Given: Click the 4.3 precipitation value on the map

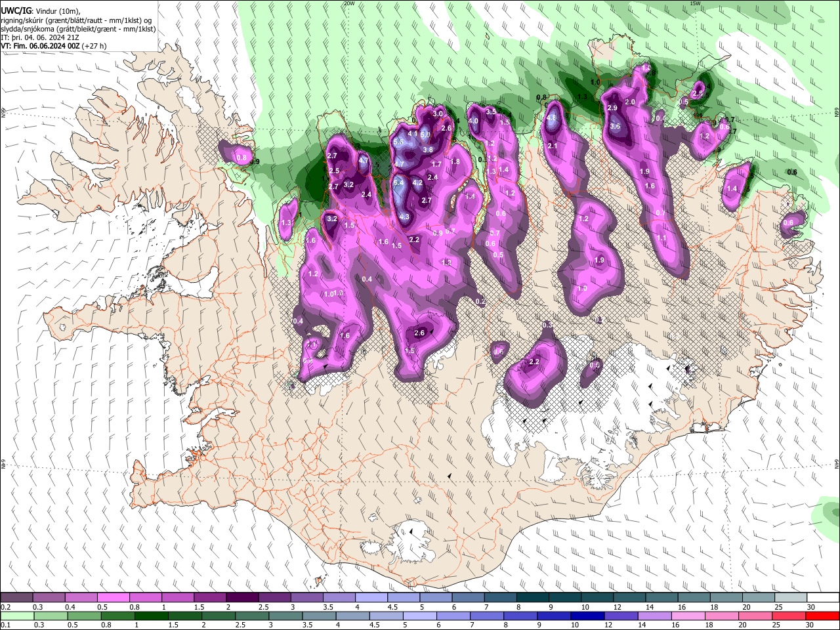Looking at the screenshot, I should pyautogui.click(x=404, y=217).
